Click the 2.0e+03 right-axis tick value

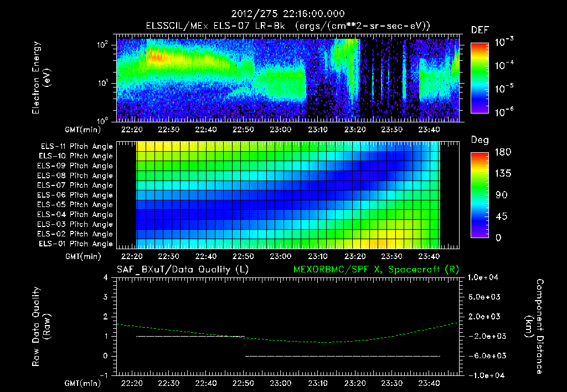(484, 316)
